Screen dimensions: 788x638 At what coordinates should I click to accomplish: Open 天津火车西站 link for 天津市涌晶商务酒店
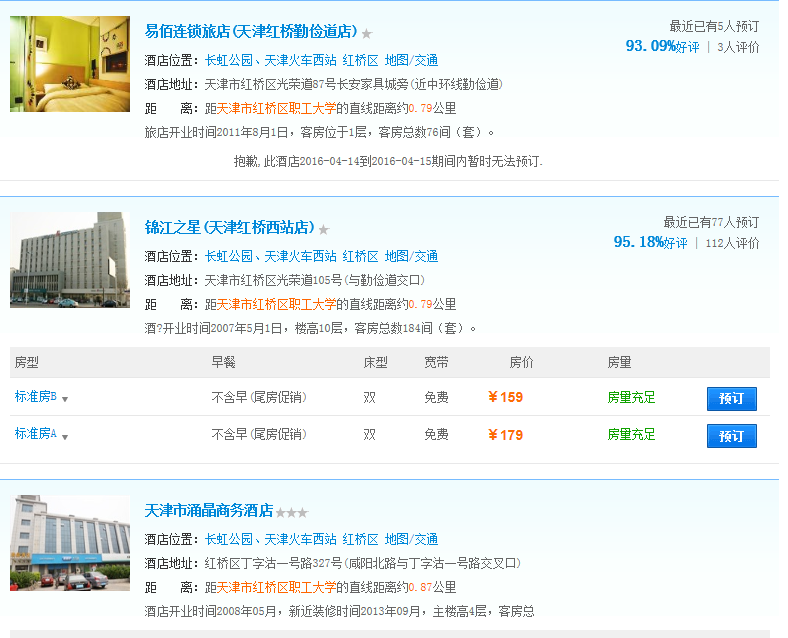(x=301, y=540)
